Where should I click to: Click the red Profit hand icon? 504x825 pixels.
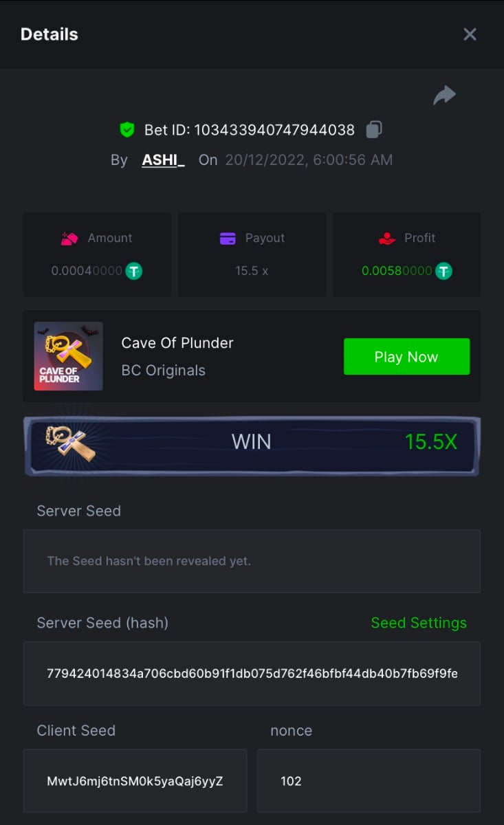(387, 239)
